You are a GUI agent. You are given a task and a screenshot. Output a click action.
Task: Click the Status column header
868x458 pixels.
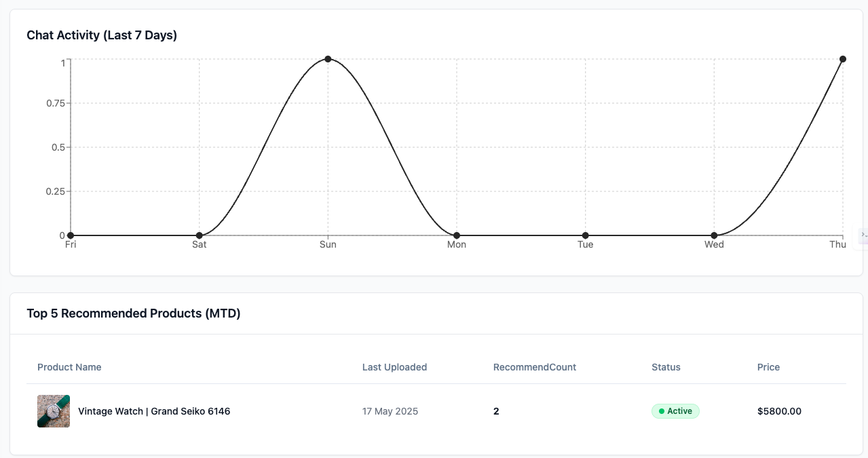point(666,367)
